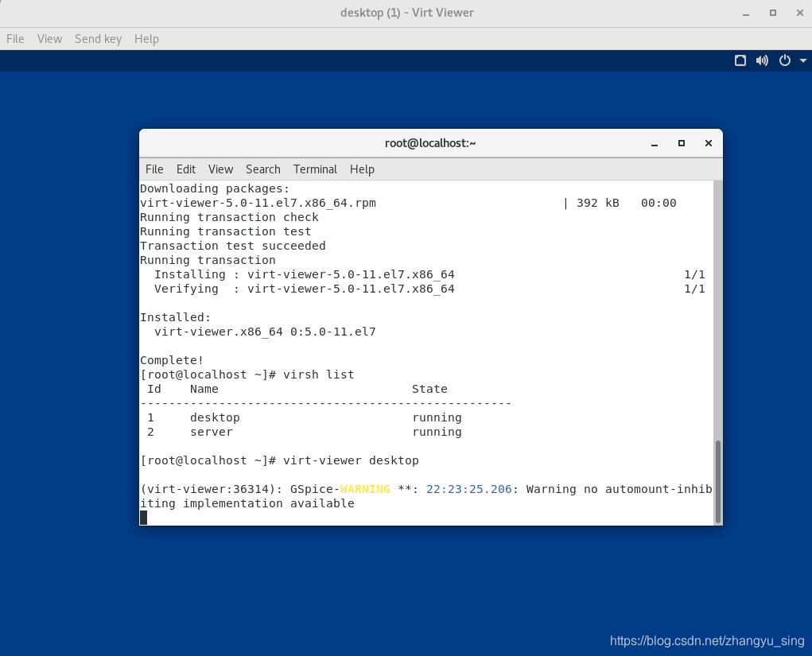This screenshot has height=656, width=812.
Task: Click the 'virsh list' command text
Action: (318, 375)
